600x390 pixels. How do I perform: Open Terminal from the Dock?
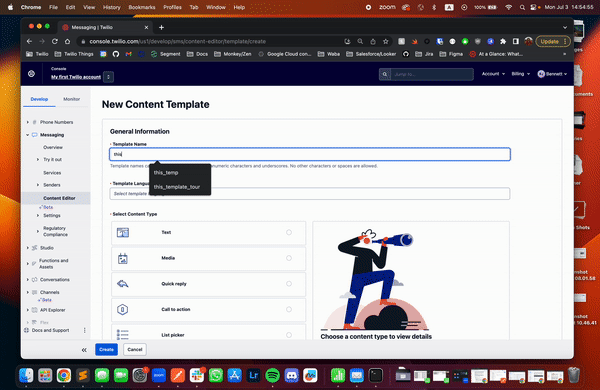pos(376,375)
